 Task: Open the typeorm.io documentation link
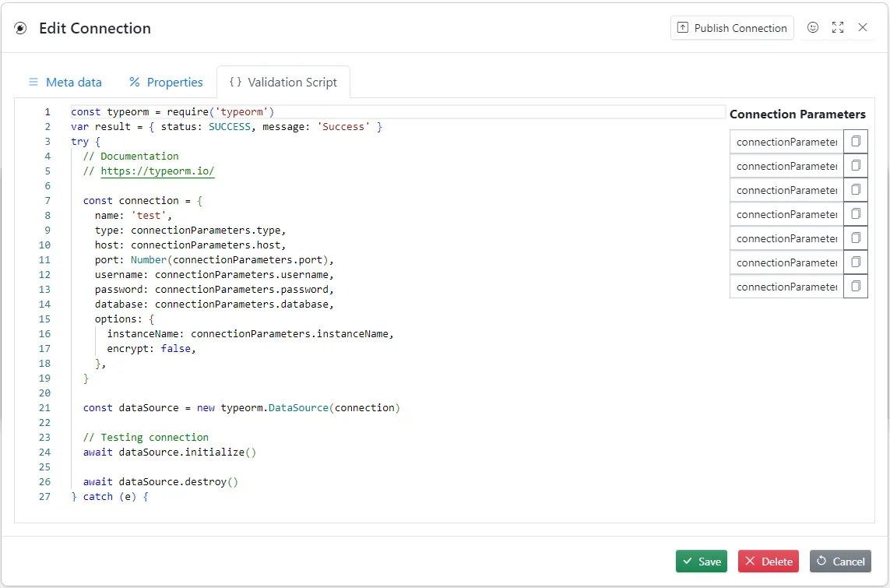click(157, 171)
